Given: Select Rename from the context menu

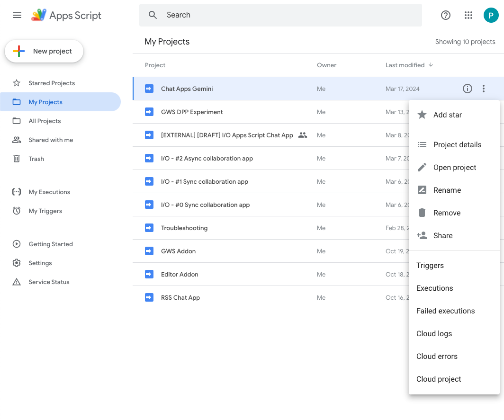Looking at the screenshot, I should (447, 190).
